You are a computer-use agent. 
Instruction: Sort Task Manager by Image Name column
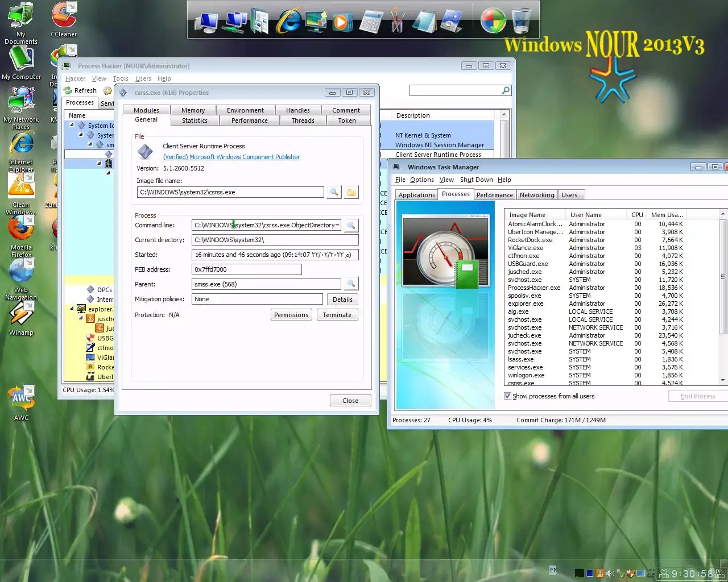(535, 215)
